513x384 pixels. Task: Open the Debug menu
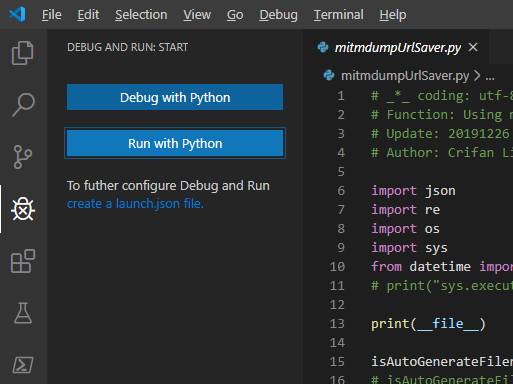pos(278,15)
